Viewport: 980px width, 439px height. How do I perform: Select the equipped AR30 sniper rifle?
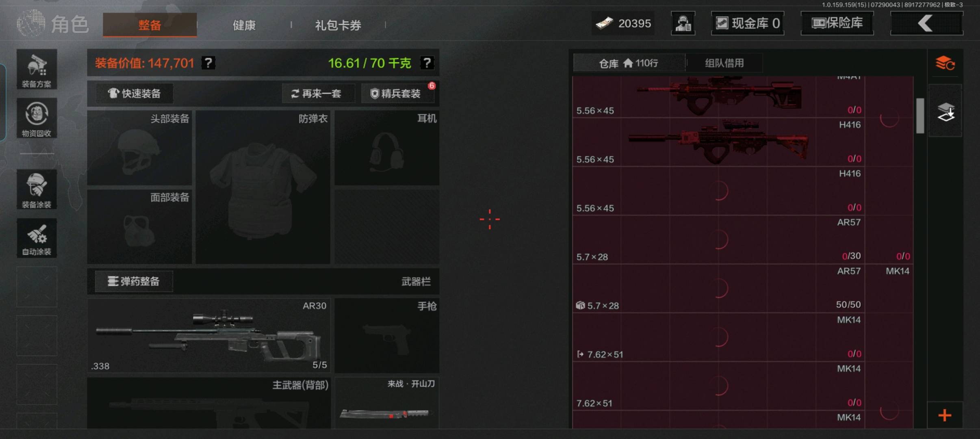[x=209, y=335]
